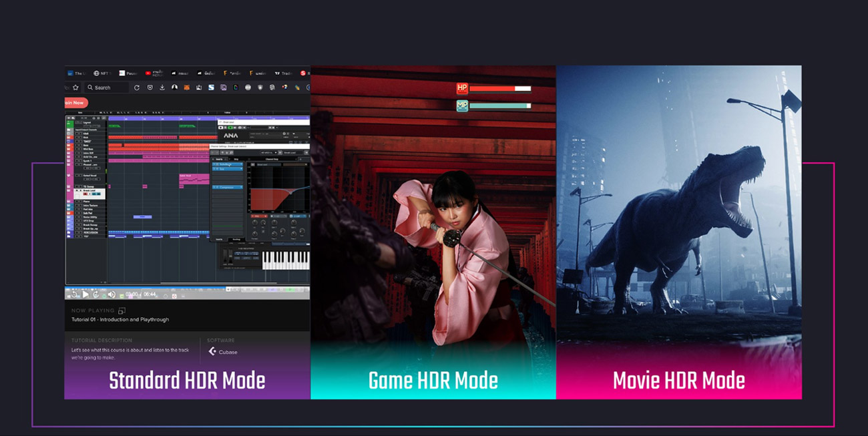The width and height of the screenshot is (868, 436).
Task: Click the Cubase logo icon
Action: [212, 351]
